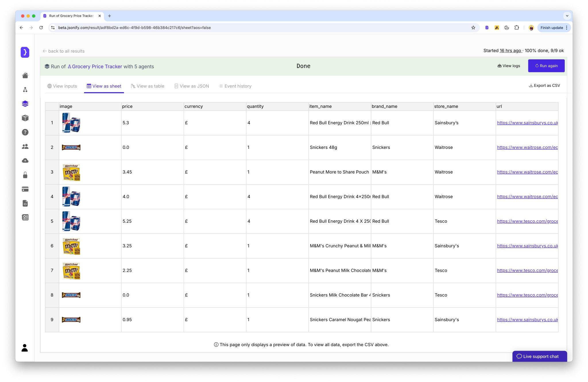Open the Event history tab
Viewport: 588px width, 382px height.
[x=235, y=86]
